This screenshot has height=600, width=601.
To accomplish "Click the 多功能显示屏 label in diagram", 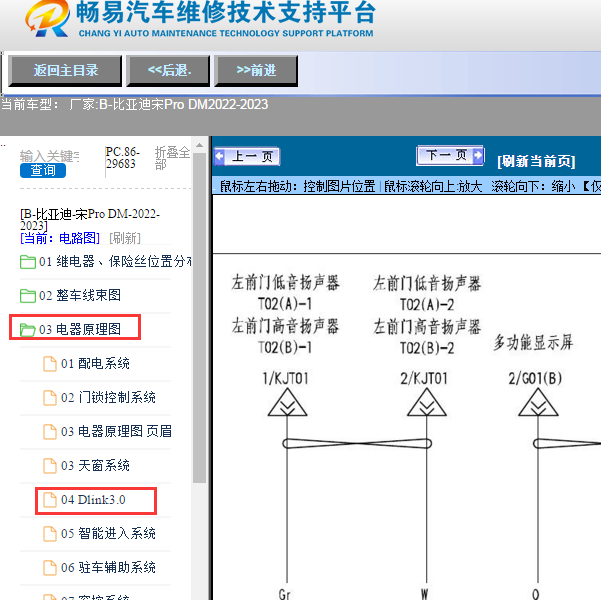I will (533, 342).
